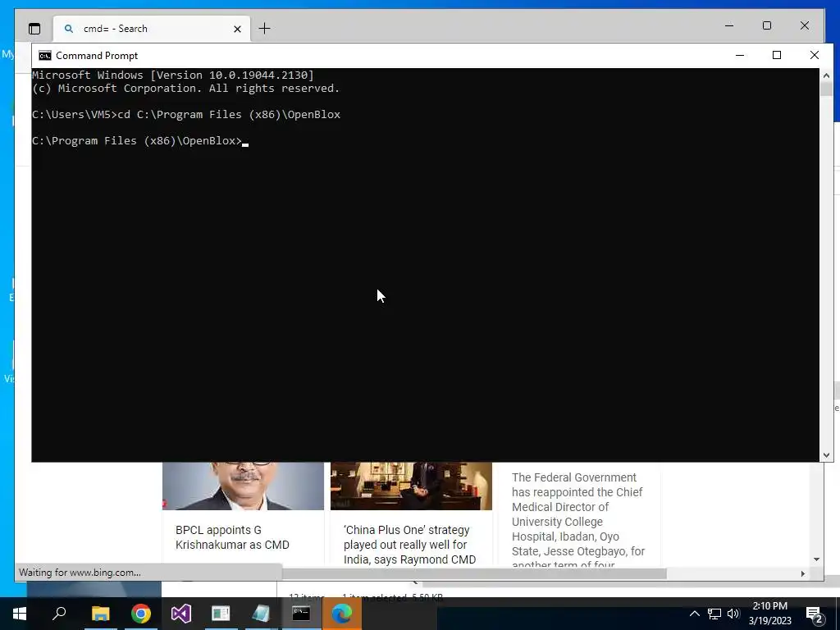840x630 pixels.
Task: Click Command Prompt scrollbar up arrow
Action: coord(826,75)
